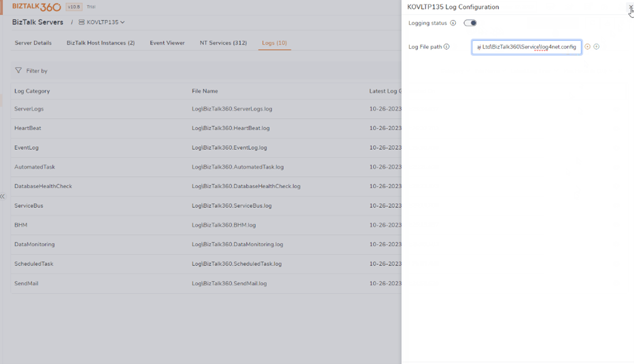Open the Event Viewer tab

(x=167, y=43)
